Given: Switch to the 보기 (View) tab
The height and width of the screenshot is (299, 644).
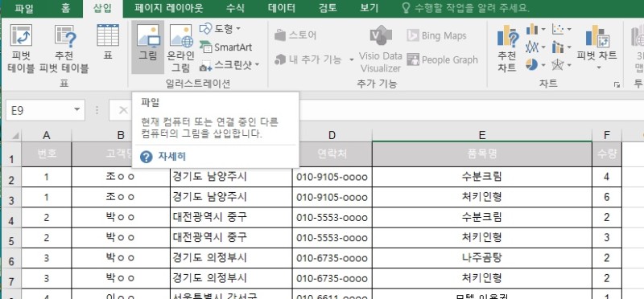Looking at the screenshot, I should coord(369,9).
